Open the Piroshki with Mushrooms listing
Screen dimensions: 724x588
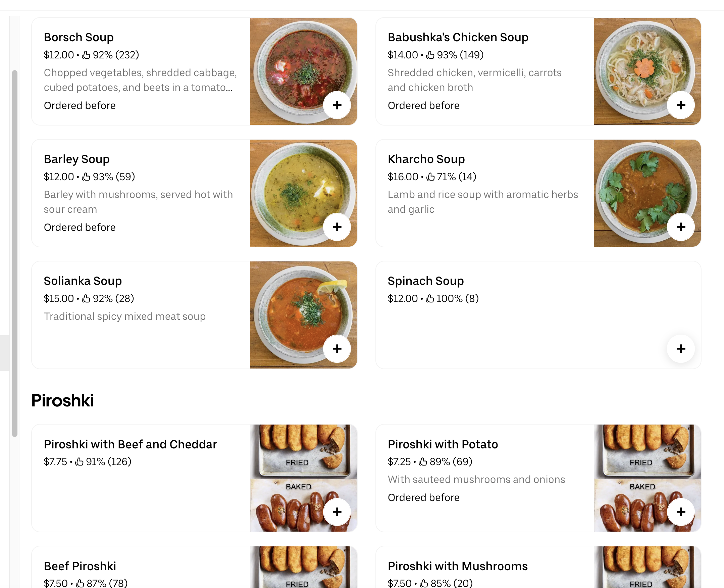pyautogui.click(x=458, y=566)
